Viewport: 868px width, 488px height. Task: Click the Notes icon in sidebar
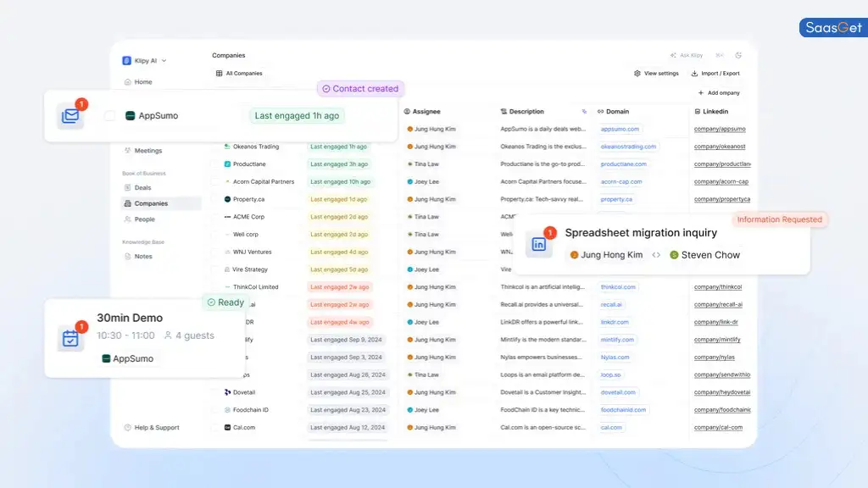coord(128,256)
